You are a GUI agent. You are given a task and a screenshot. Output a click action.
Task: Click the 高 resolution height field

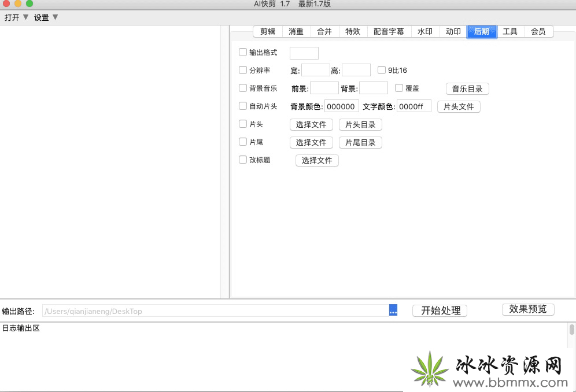356,70
